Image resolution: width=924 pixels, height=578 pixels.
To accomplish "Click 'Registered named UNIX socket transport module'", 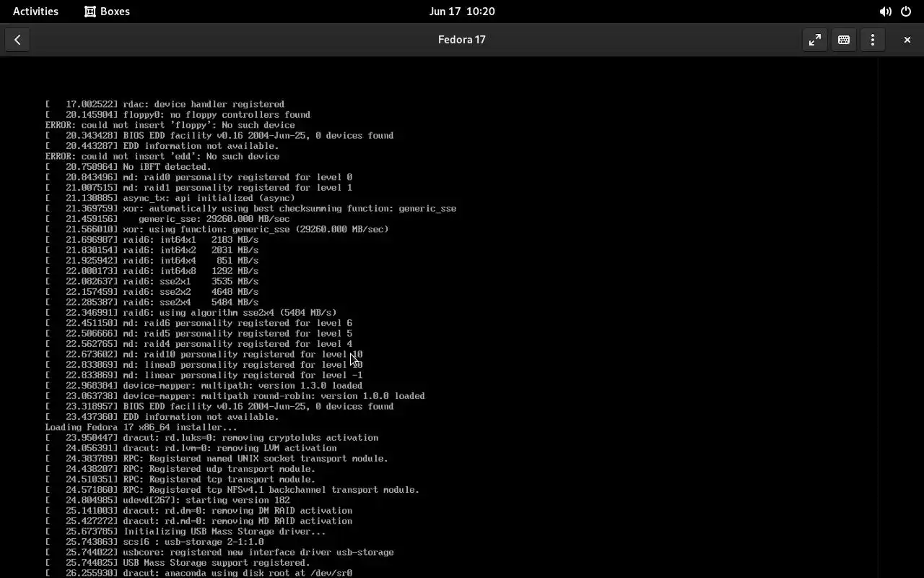I will tap(217, 458).
